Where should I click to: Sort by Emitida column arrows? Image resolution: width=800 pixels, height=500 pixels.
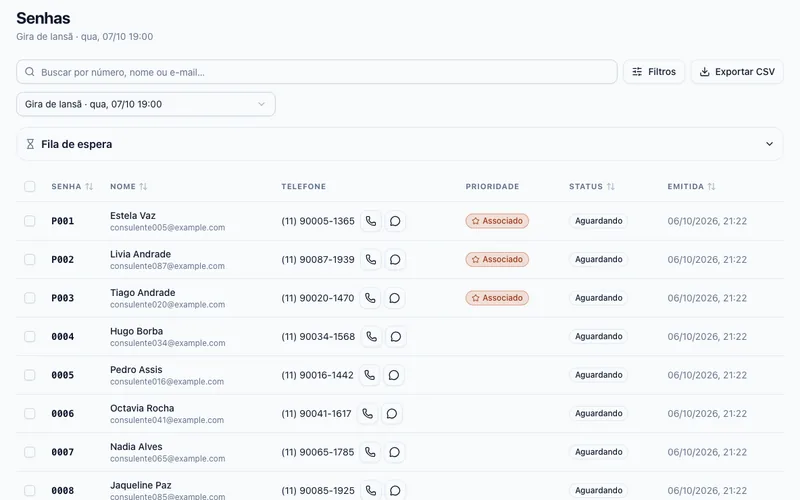tap(711, 187)
